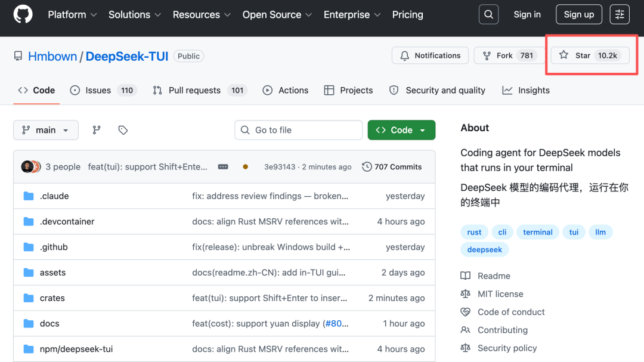Select the rust topic tag
The height and width of the screenshot is (362, 644).
click(x=474, y=232)
